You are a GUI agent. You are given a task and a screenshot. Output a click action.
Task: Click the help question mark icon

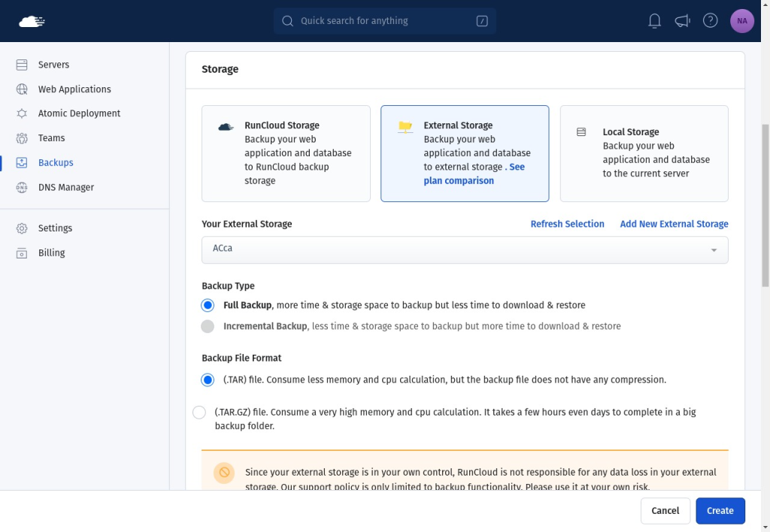710,20
